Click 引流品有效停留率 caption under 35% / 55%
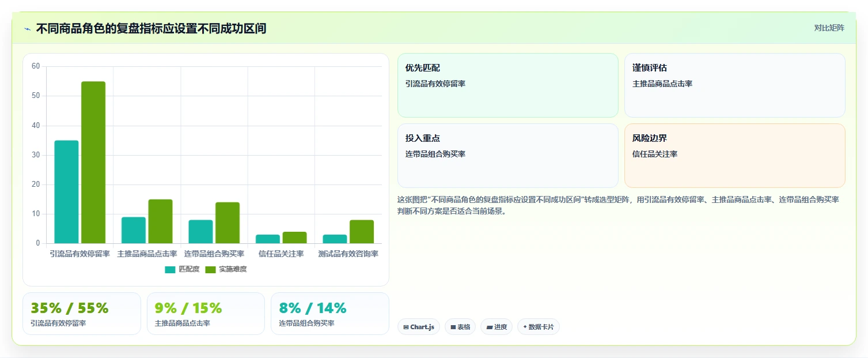 coord(58,323)
